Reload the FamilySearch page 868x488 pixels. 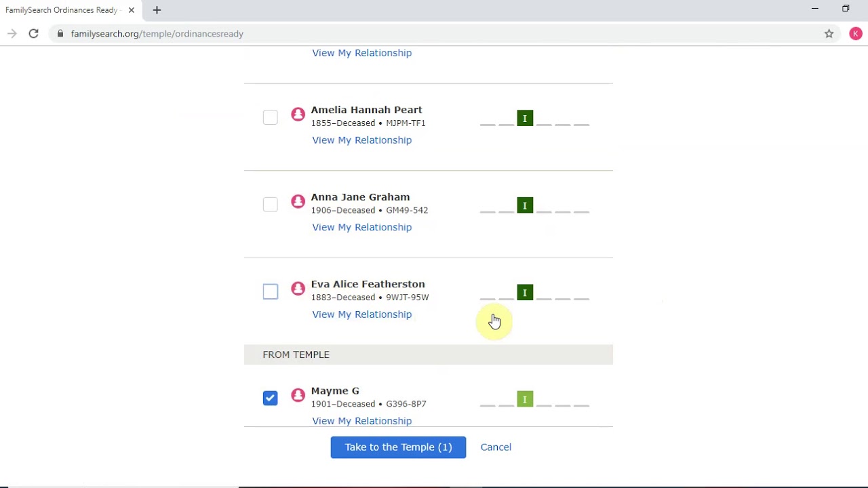[x=33, y=34]
